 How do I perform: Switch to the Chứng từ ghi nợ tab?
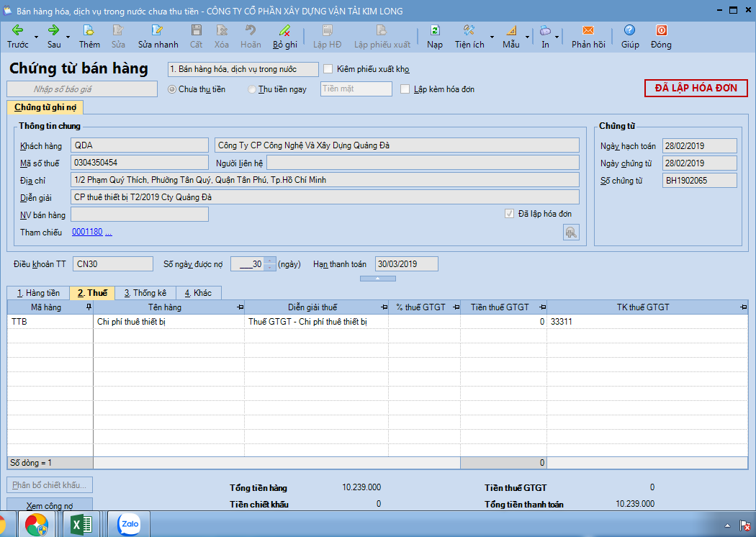[x=45, y=107]
